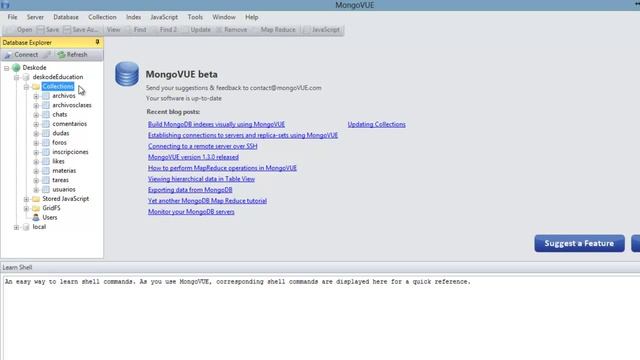This screenshot has width=640, height=360.
Task: Open 'Viewing hierarchical data in Table View'
Action: [x=201, y=179]
